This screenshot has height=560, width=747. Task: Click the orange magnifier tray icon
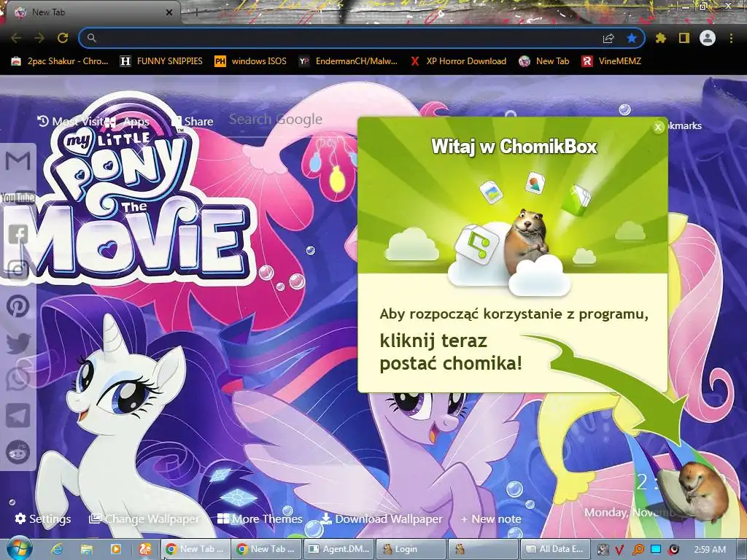point(638,550)
